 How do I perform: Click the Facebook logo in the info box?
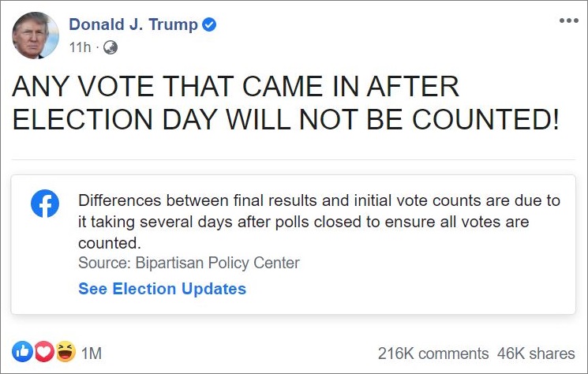click(45, 204)
